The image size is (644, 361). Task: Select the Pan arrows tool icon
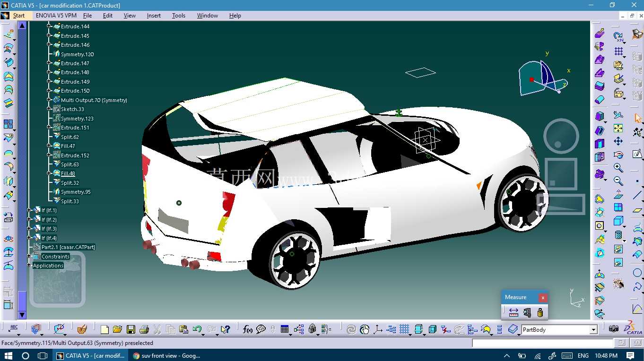pyautogui.click(x=618, y=141)
